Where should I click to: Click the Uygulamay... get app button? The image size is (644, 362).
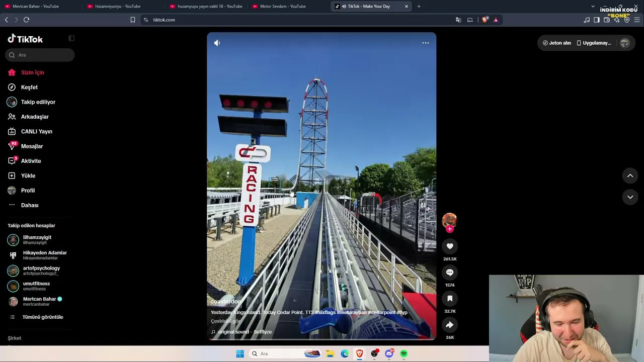[594, 43]
